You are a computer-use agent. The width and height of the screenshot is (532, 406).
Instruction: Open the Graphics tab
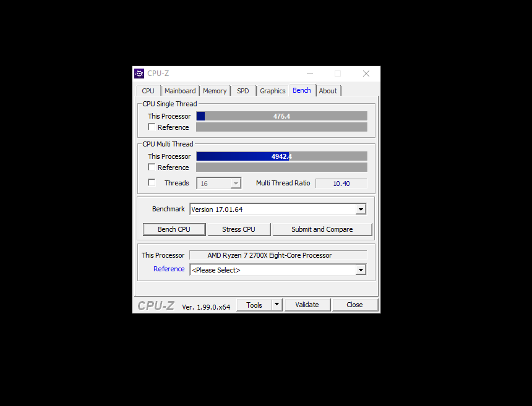tap(272, 91)
